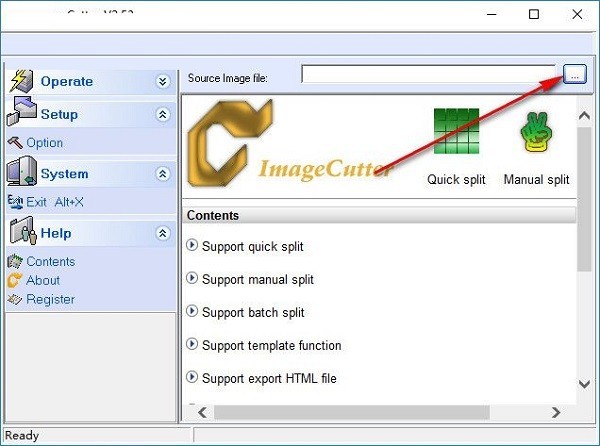600x446 pixels.
Task: Open the Register link
Action: click(51, 299)
